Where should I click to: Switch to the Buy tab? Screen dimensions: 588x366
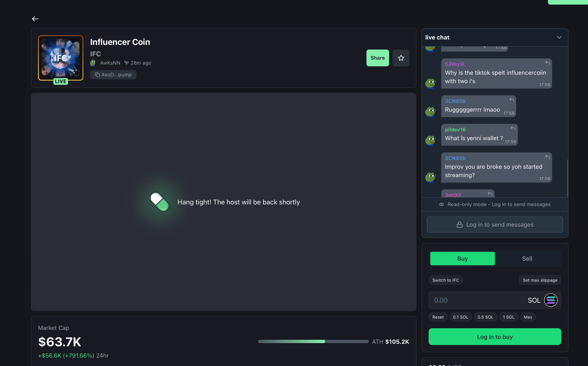(x=462, y=259)
